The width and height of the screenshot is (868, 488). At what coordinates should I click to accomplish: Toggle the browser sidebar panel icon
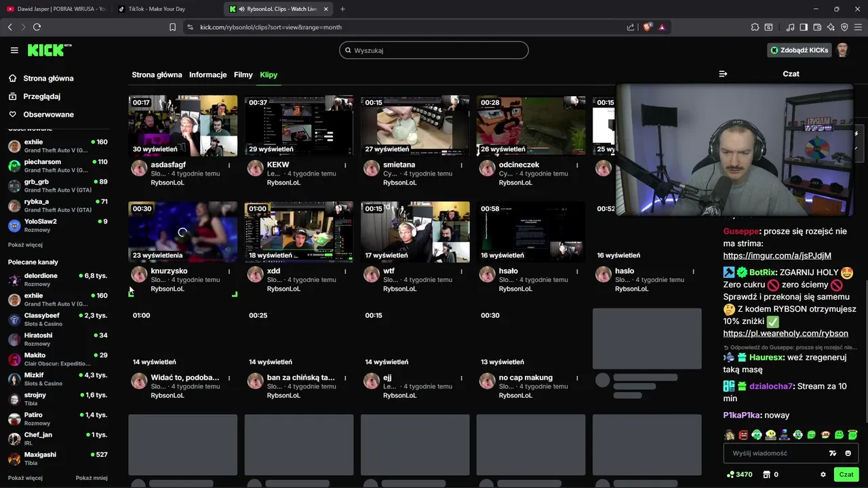pos(804,27)
